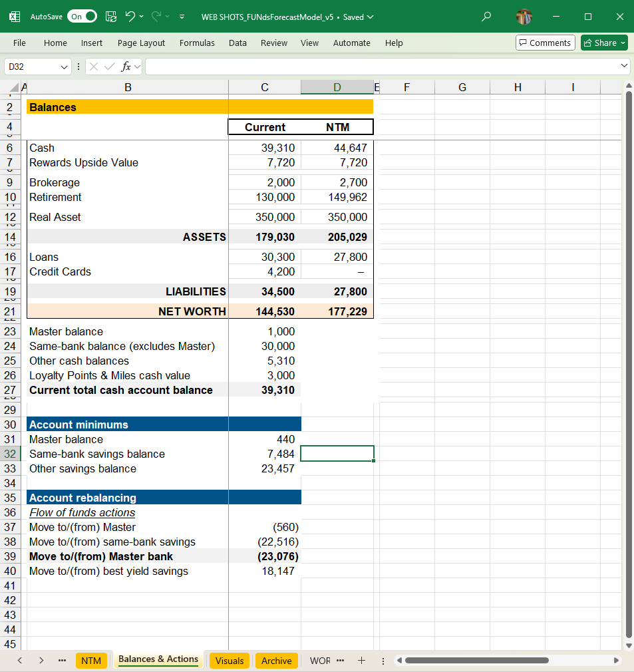Screen dimensions: 634x672
Task: Open the View tab
Action: [x=310, y=43]
